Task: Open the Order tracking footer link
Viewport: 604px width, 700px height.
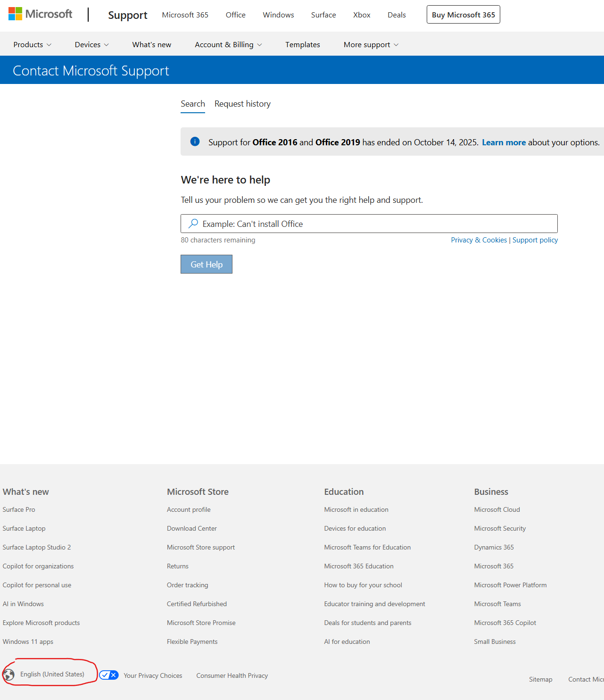Action: pos(188,585)
